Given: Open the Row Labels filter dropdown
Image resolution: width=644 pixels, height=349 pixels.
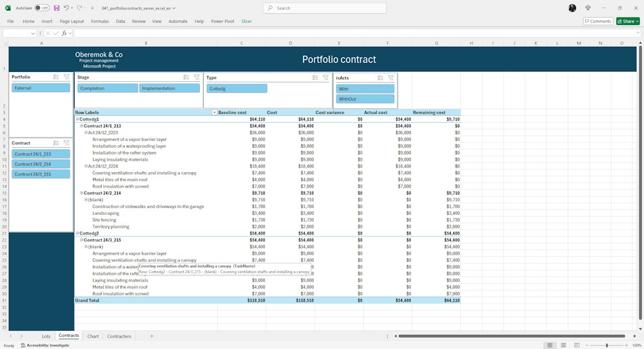Looking at the screenshot, I should click(x=214, y=112).
